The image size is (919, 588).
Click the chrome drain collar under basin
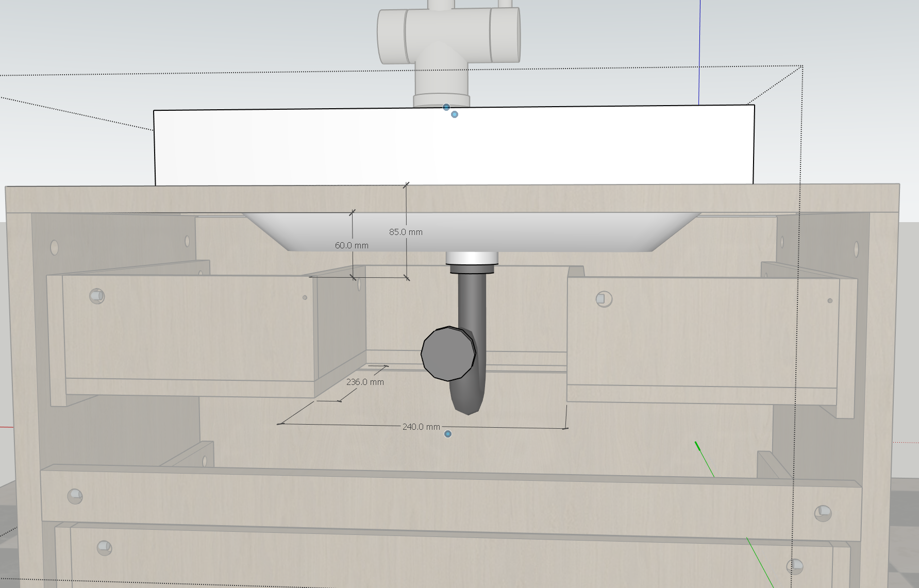coord(472,258)
